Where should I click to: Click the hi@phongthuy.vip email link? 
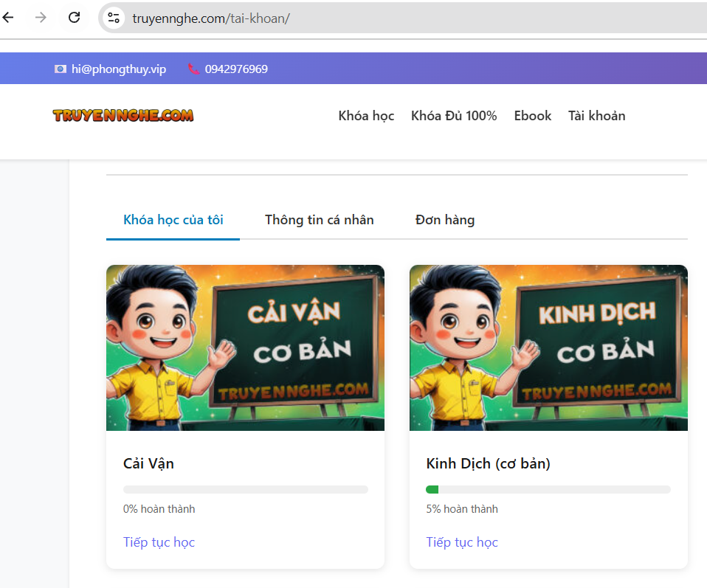click(119, 69)
